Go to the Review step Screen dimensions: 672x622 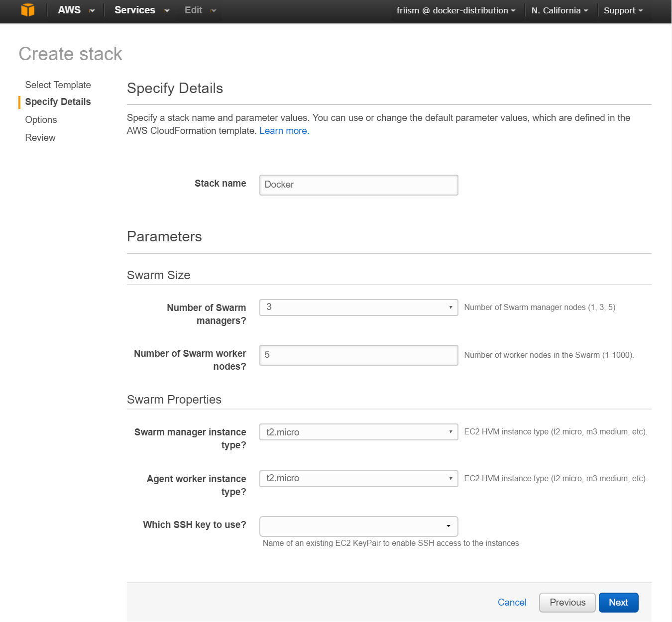coord(40,138)
